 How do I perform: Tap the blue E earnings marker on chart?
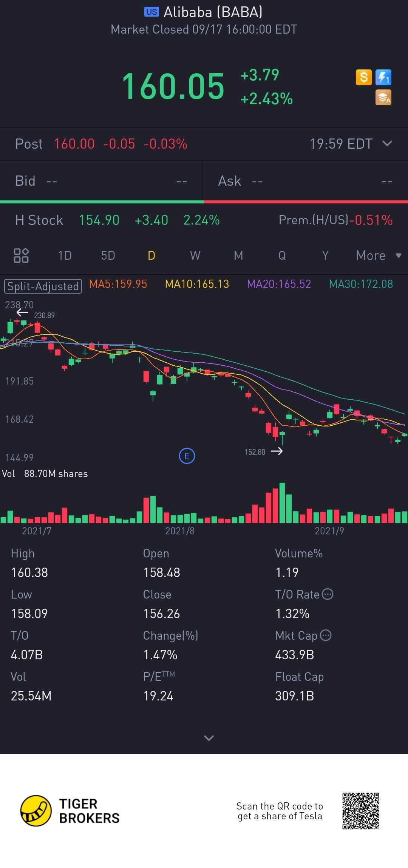[187, 456]
